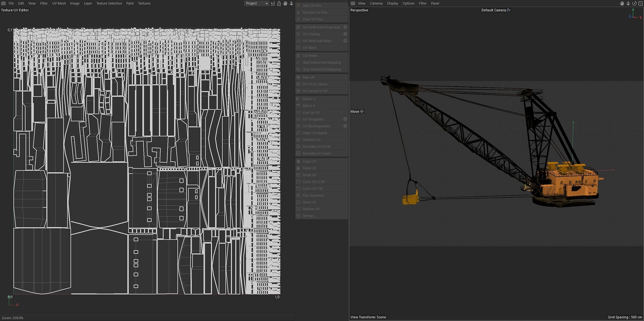
Task: Click the UV Weld icon
Action: (x=298, y=48)
